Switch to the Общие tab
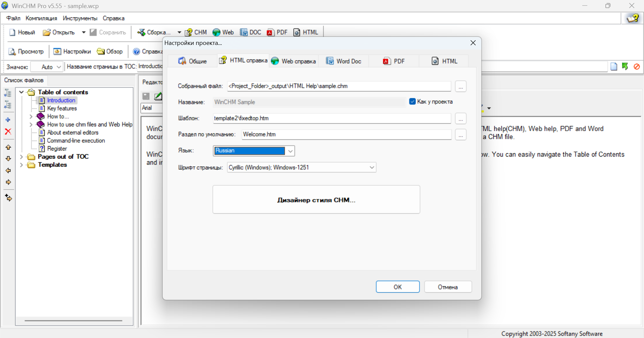This screenshot has height=338, width=644. click(193, 61)
